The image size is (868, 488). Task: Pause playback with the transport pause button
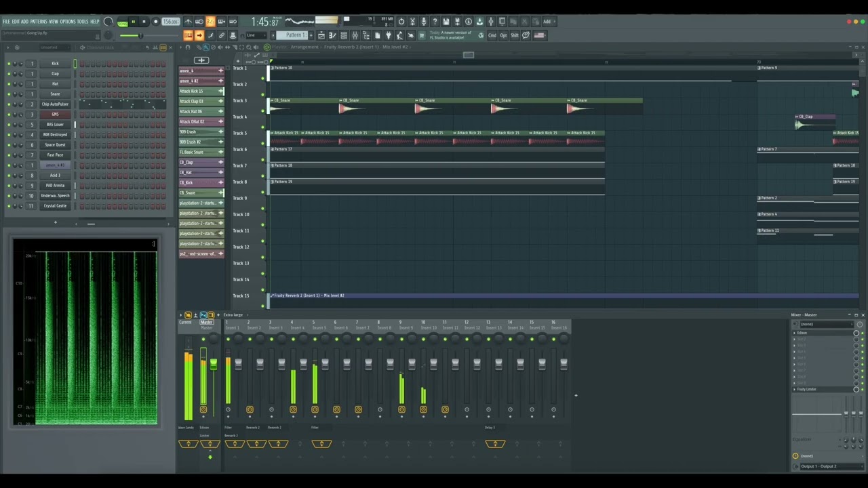(133, 21)
